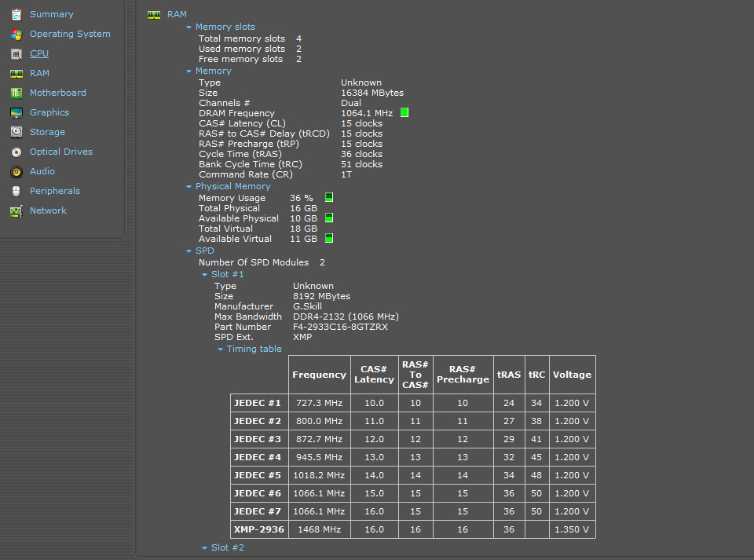This screenshot has height=560, width=754.
Task: Switch to the Storage section
Action: point(47,132)
